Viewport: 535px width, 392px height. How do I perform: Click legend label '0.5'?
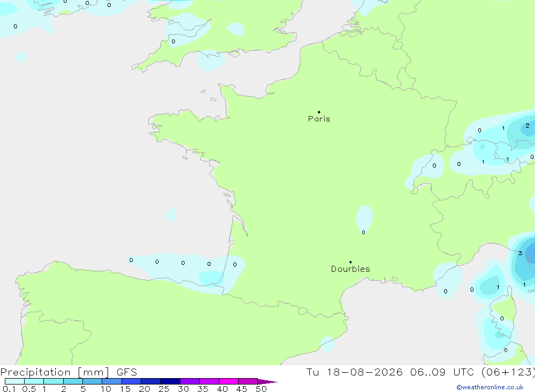[x=29, y=389]
